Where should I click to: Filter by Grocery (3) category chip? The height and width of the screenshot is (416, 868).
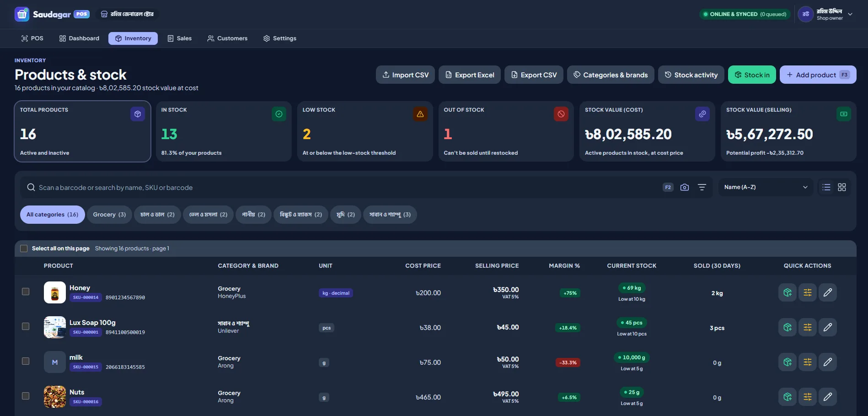(109, 215)
